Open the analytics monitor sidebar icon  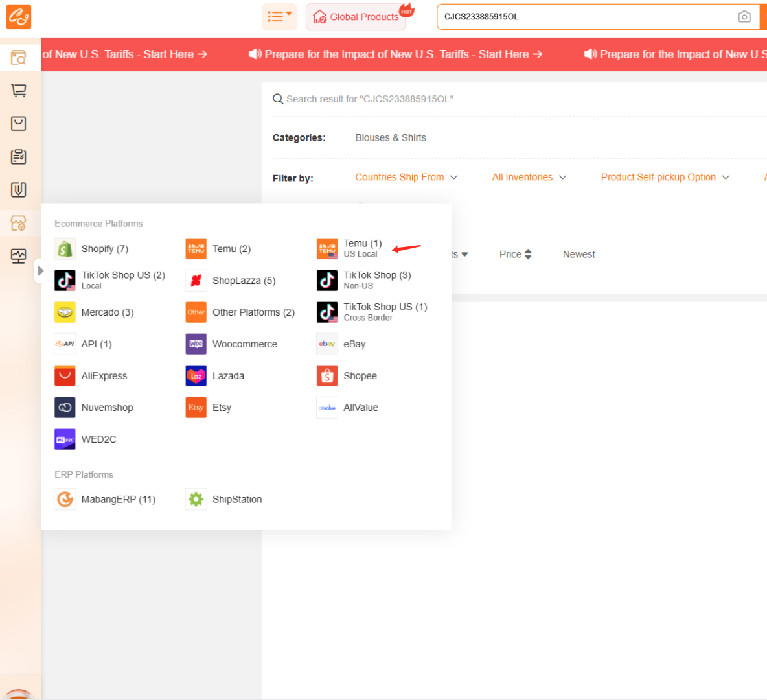click(x=19, y=256)
